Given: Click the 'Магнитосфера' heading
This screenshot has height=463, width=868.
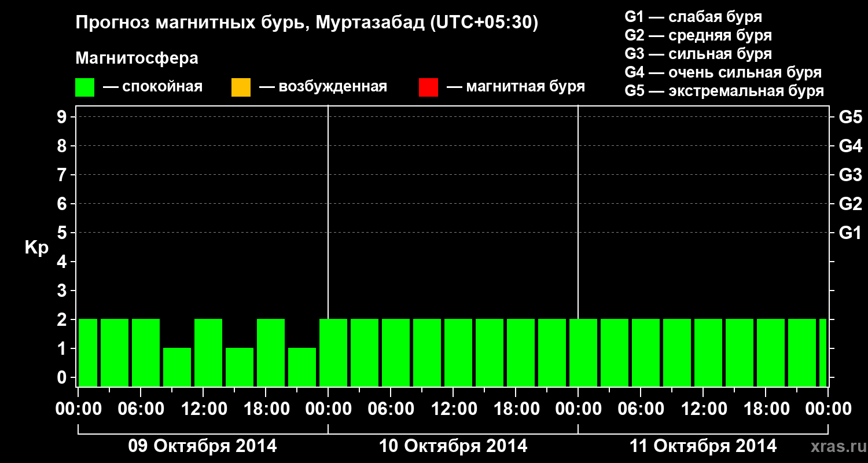Looking at the screenshot, I should [x=137, y=58].
